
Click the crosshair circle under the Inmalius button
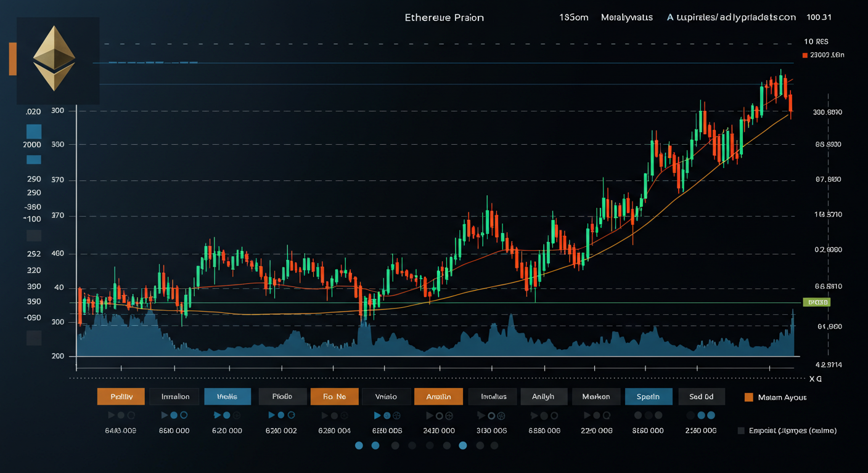tap(502, 416)
